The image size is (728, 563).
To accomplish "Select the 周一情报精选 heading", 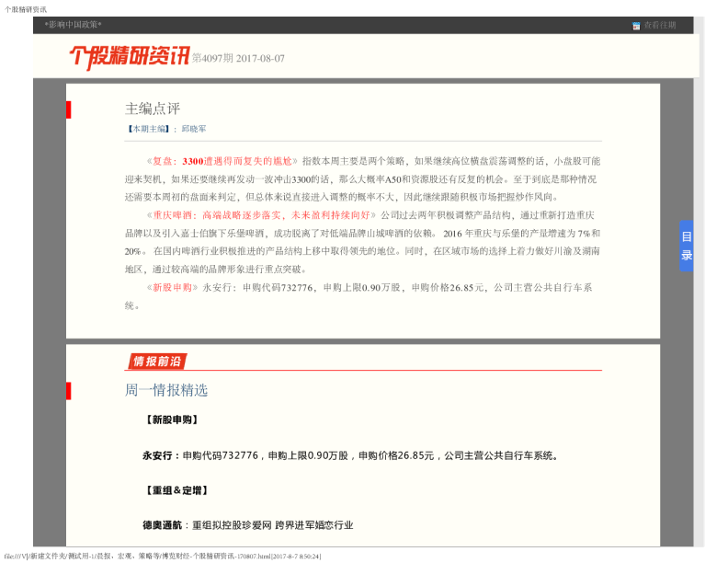I will (x=166, y=390).
